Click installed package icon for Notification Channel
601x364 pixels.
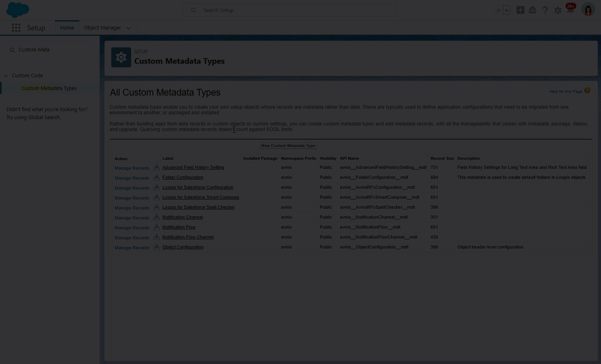pyautogui.click(x=157, y=217)
